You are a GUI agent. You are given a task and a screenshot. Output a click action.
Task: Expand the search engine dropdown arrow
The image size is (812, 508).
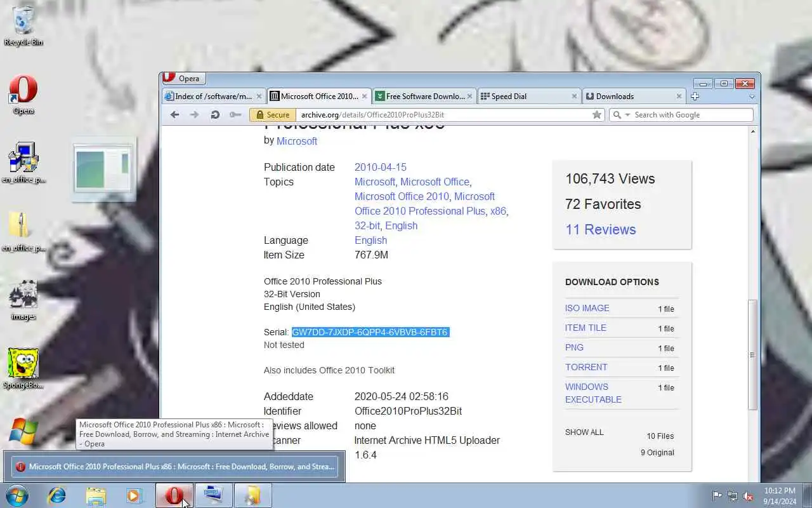coord(628,115)
